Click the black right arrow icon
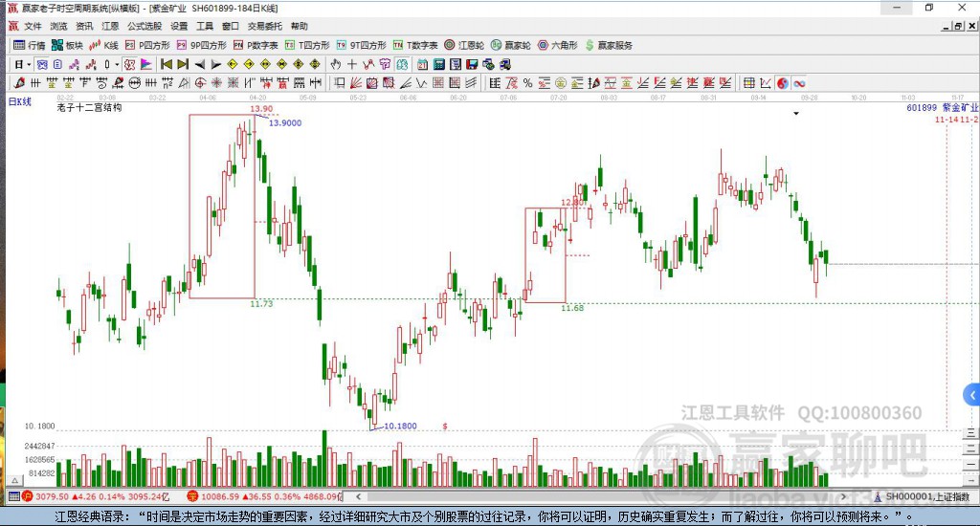Viewport: 980px width, 526px height. pos(215,64)
